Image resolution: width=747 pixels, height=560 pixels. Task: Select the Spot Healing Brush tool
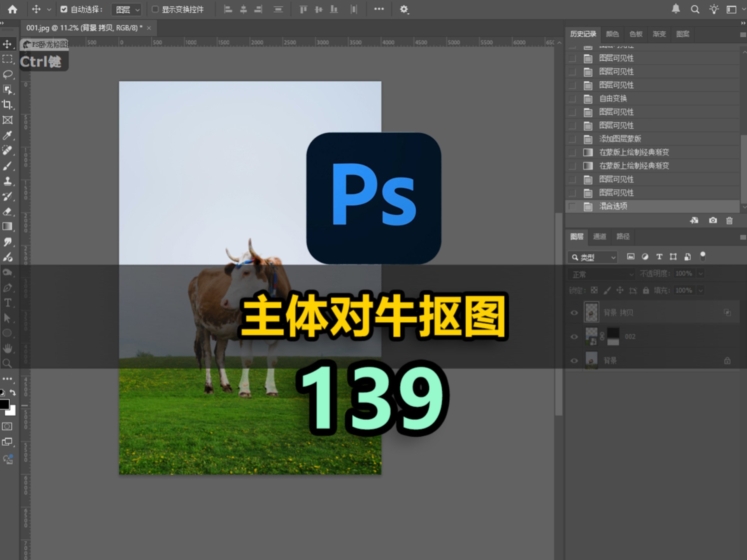tap(7, 150)
